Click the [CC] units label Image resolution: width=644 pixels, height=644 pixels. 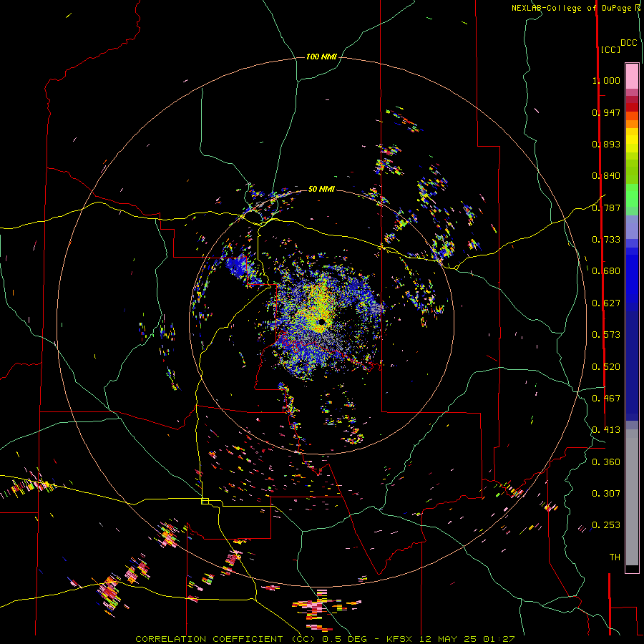click(x=610, y=49)
